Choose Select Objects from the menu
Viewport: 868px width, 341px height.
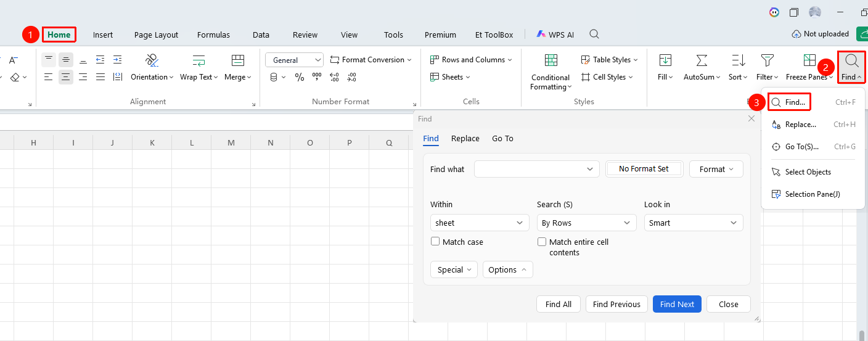[813, 172]
